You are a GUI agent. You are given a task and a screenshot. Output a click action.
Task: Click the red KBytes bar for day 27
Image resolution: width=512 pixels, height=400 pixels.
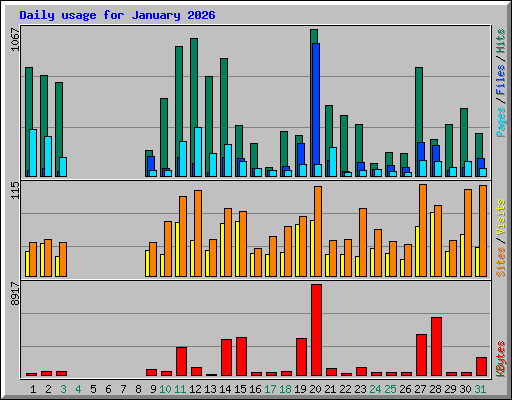(x=421, y=355)
